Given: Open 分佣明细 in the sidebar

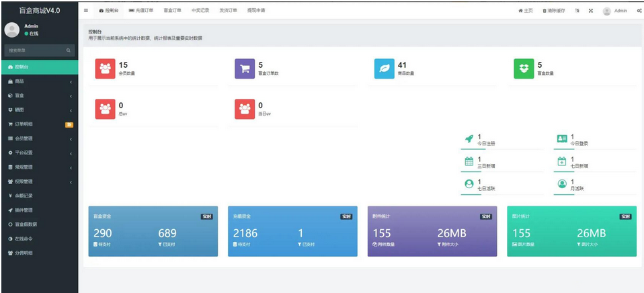Looking at the screenshot, I should click(x=40, y=253).
